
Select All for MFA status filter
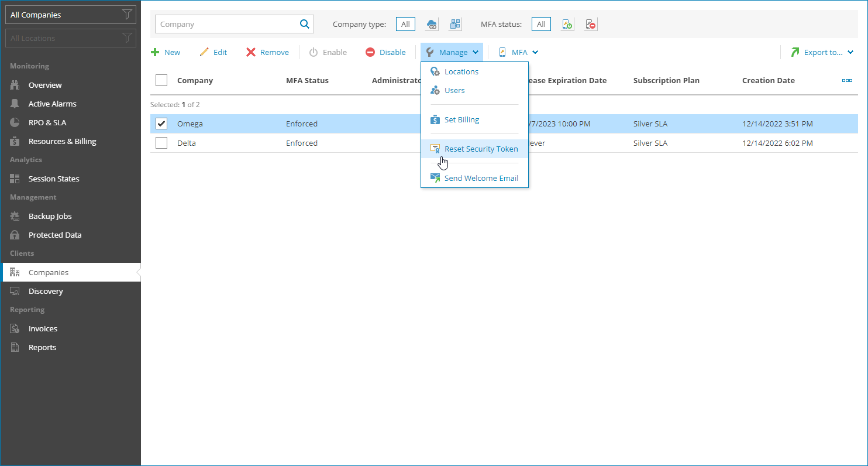(541, 24)
